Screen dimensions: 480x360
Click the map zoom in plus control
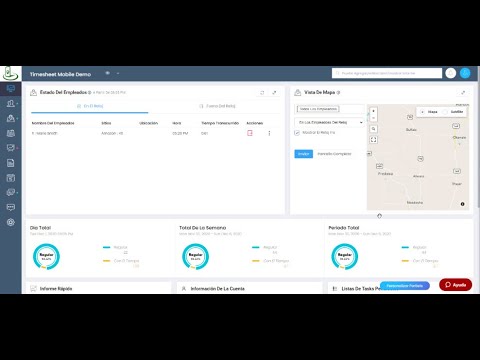click(x=373, y=111)
